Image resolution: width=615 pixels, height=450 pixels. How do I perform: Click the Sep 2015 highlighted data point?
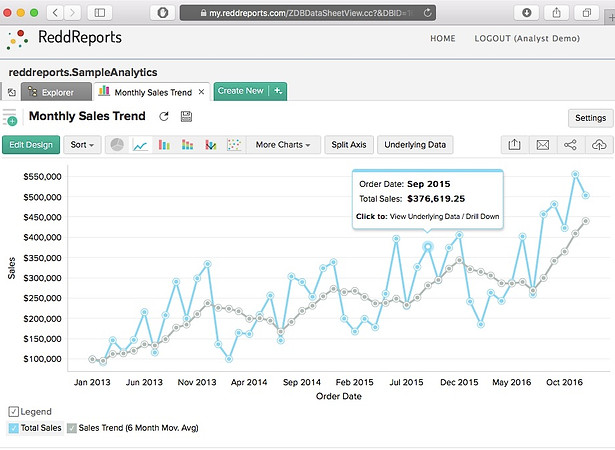428,246
